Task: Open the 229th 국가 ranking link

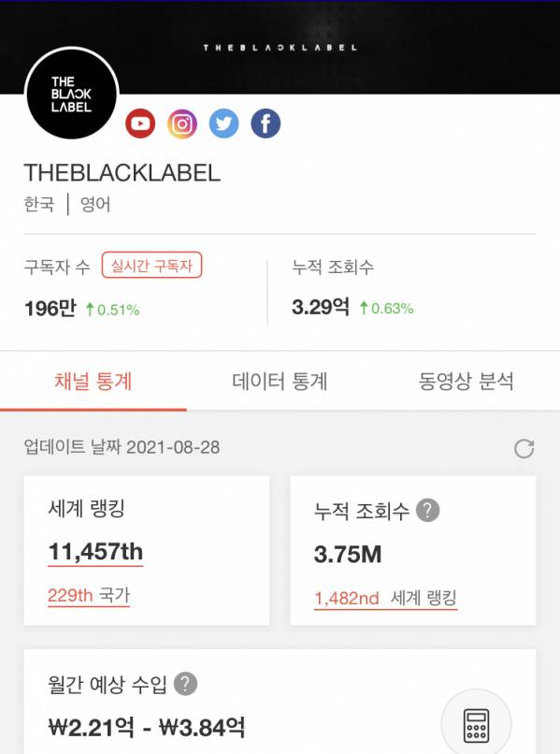Action: 89,596
